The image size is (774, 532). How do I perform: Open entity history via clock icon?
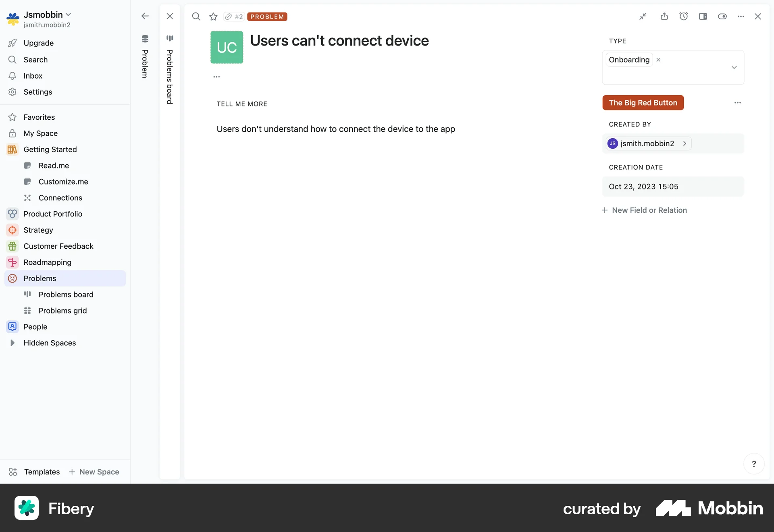pos(684,17)
